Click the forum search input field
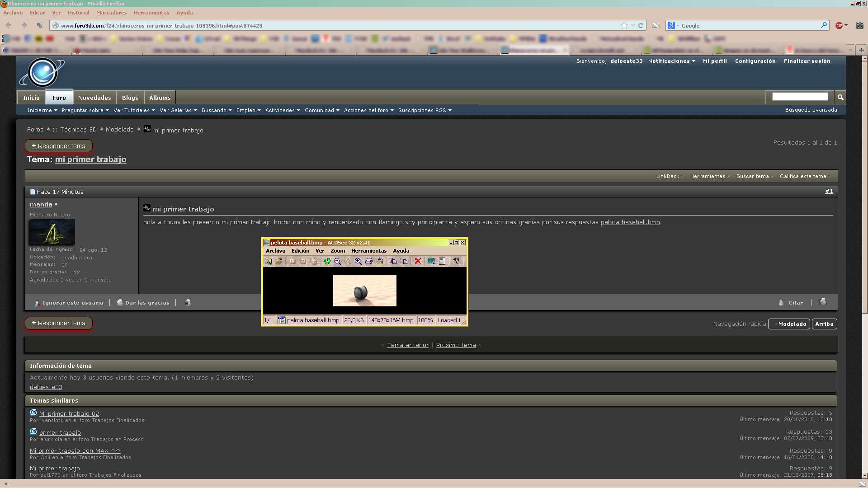Image resolution: width=868 pixels, height=488 pixels. click(x=800, y=97)
